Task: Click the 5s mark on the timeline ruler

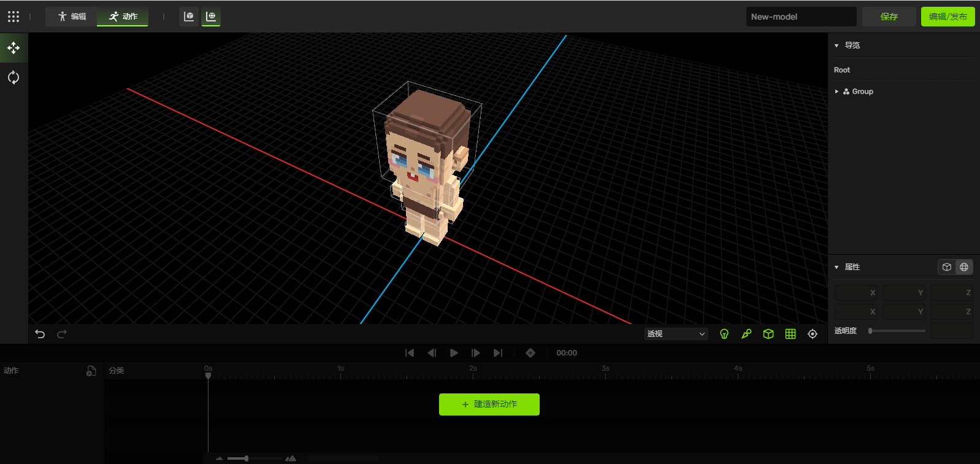Action: click(x=871, y=368)
